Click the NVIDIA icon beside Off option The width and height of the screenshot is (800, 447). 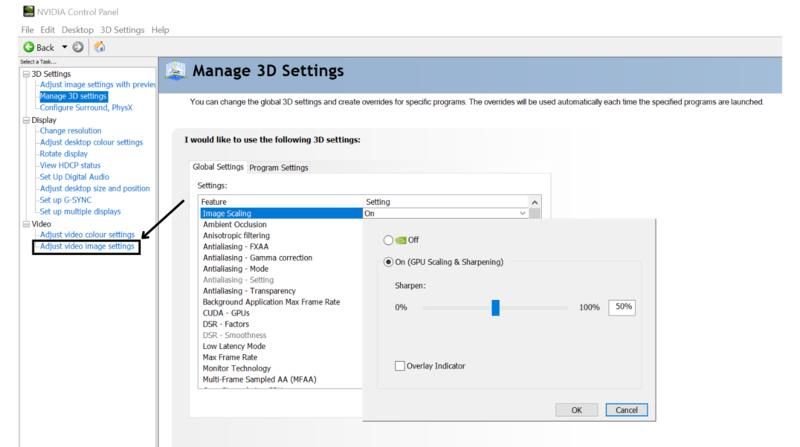(x=401, y=240)
